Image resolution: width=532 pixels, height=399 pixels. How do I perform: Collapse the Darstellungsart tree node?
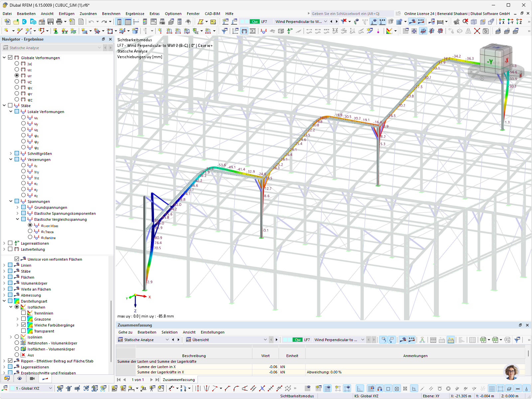[x=4, y=301]
